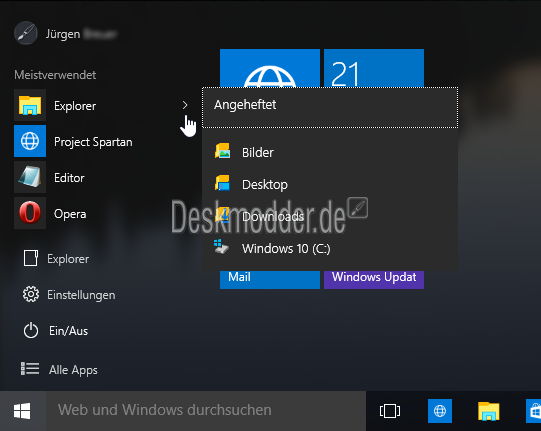Click the Desktop folder icon in jump list

click(x=223, y=183)
